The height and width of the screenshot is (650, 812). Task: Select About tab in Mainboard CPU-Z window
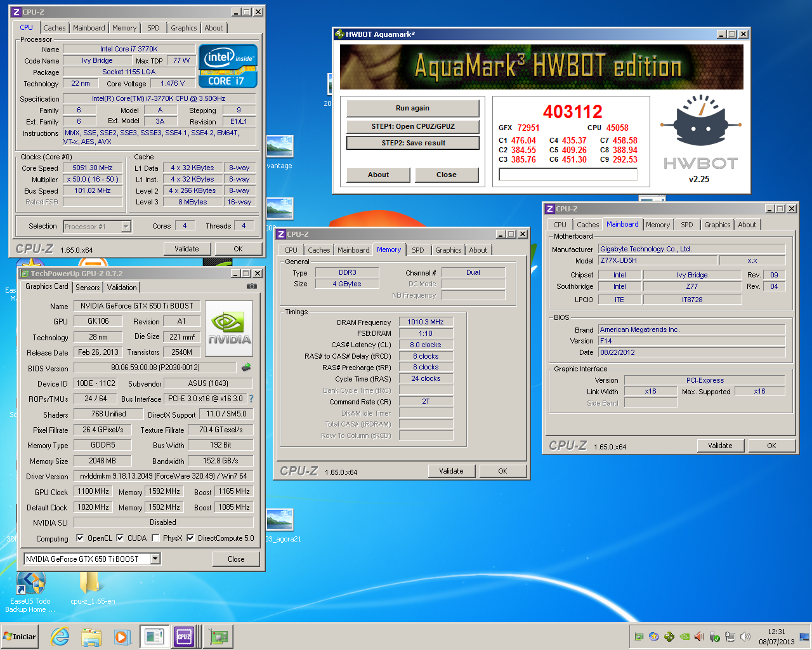[747, 225]
